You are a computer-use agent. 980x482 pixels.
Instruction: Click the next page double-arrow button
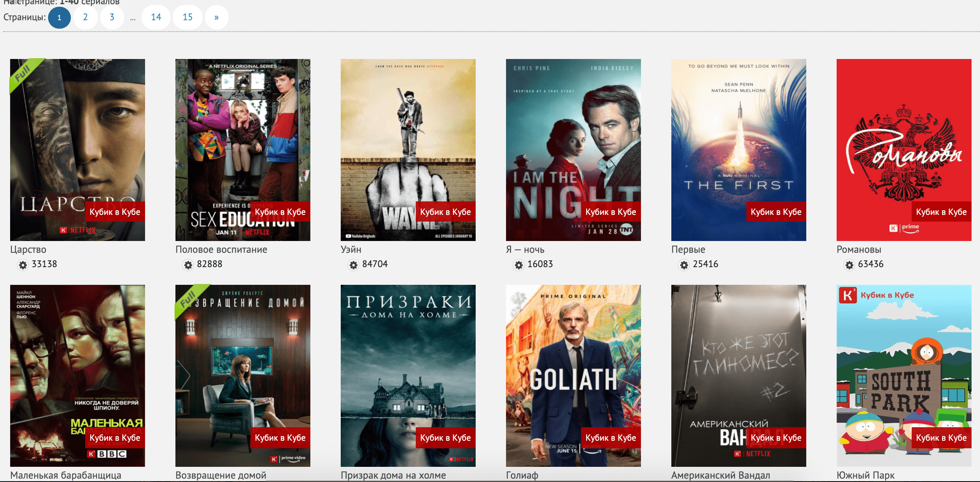tap(216, 17)
